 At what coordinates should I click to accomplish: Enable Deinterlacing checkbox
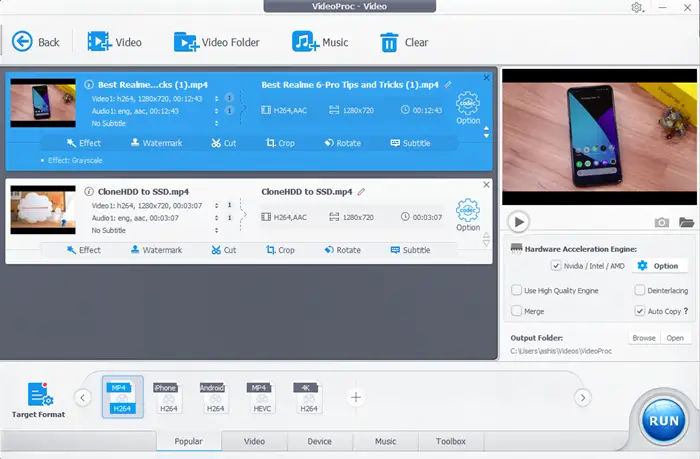coord(640,290)
